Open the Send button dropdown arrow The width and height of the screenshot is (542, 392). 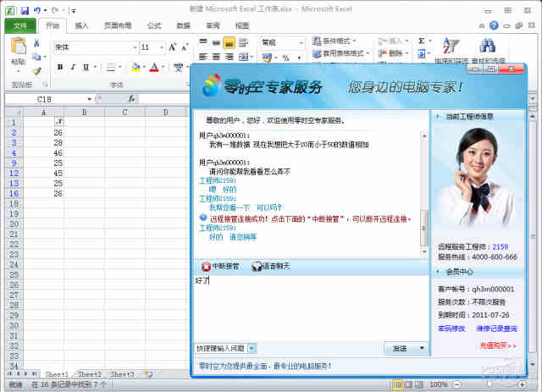[422, 349]
